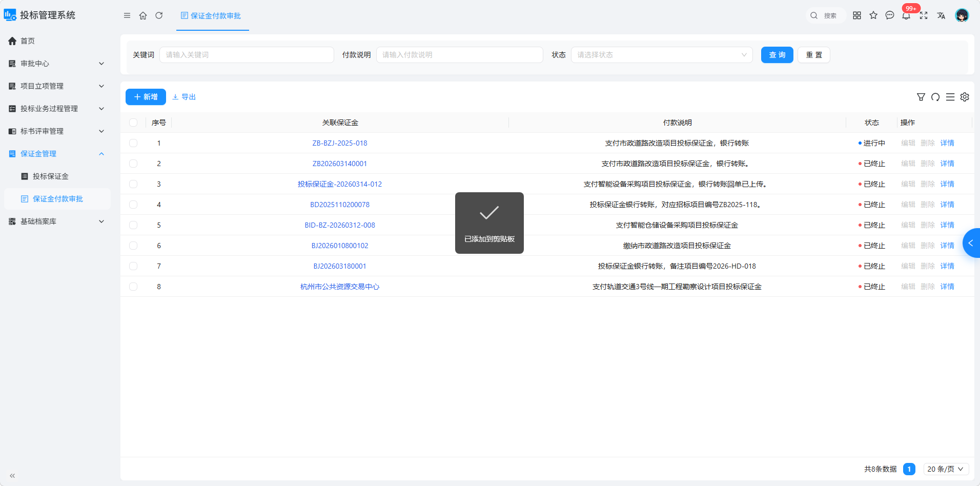Focus the 付款说明 input field
This screenshot has width=980, height=486.
click(x=460, y=55)
